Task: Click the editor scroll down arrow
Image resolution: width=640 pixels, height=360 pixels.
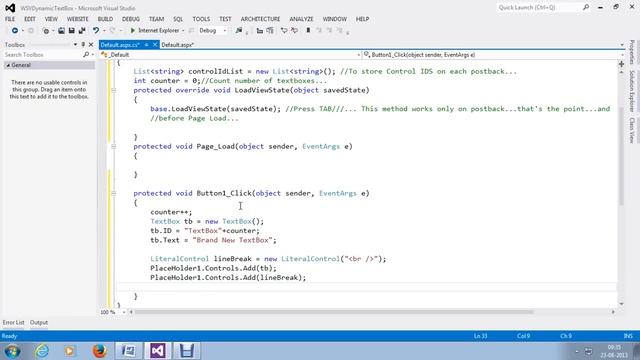Action: click(621, 304)
